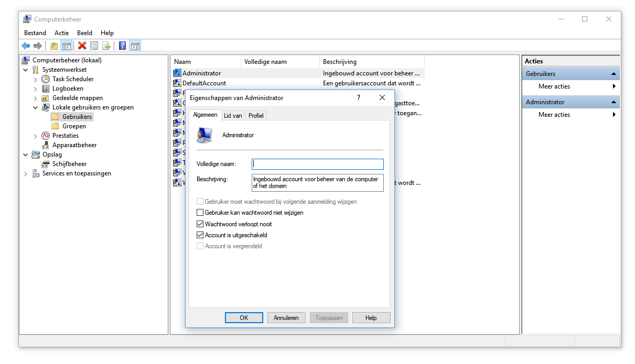Open the Actie menu

pos(61,32)
